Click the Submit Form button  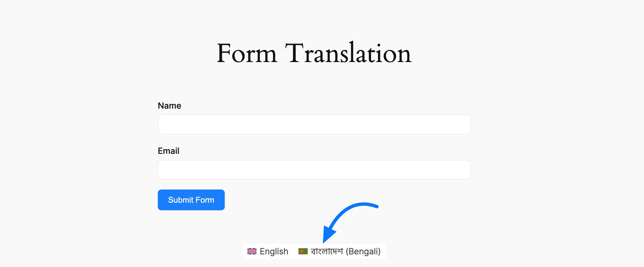[191, 200]
